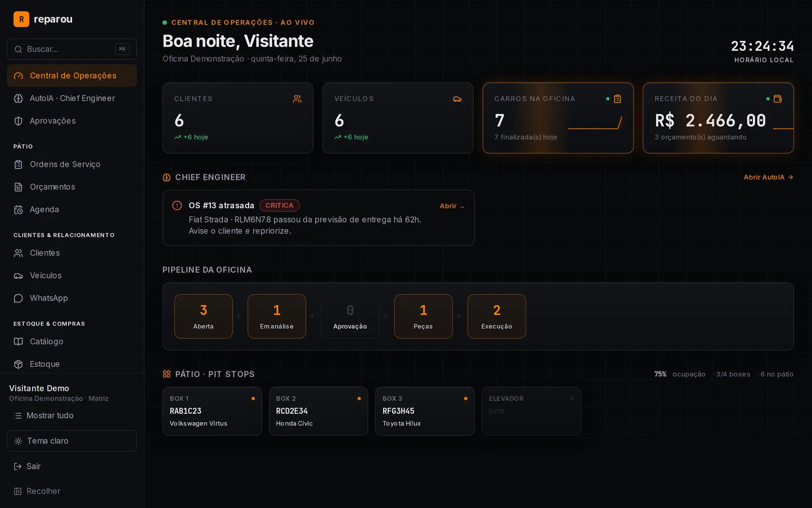Viewport: 812px width, 508px height.
Task: Click the Ordens de Serviço clipboard icon
Action: pyautogui.click(x=18, y=165)
